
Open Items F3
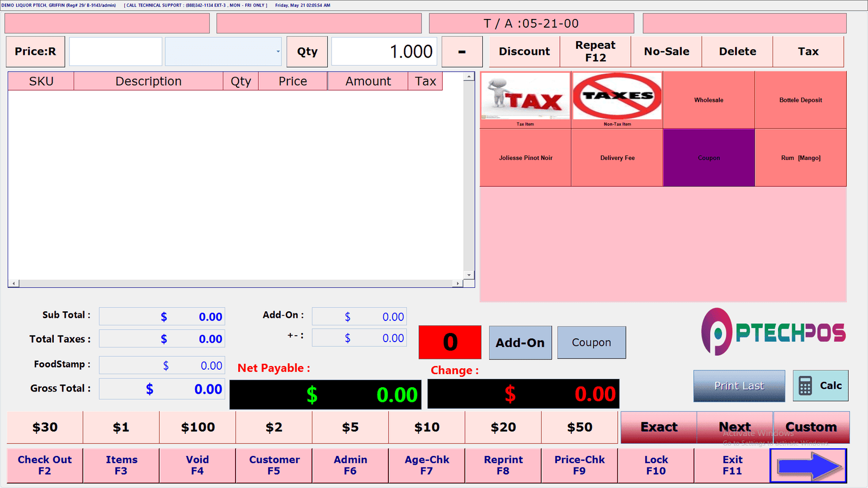point(121,465)
